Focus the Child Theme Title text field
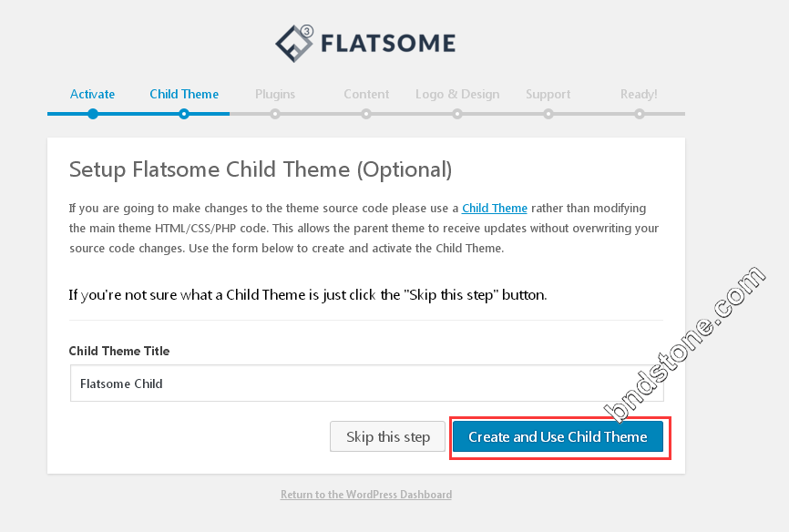789x532 pixels. coord(367,384)
